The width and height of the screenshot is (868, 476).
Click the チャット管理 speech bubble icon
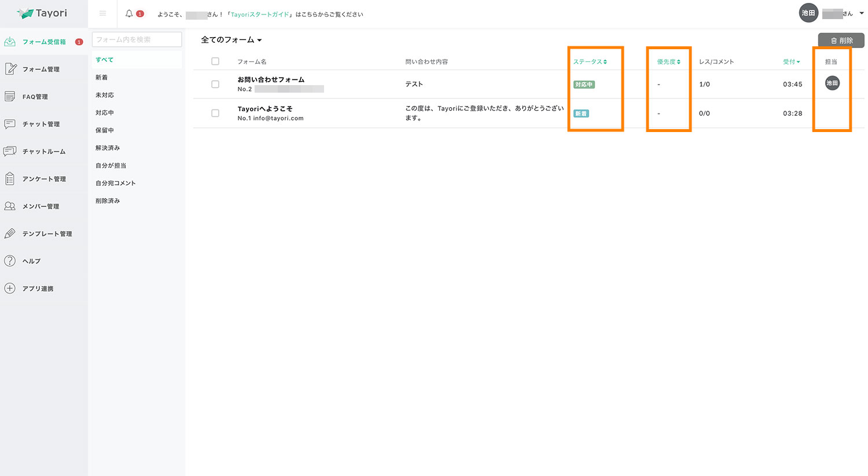(x=10, y=124)
